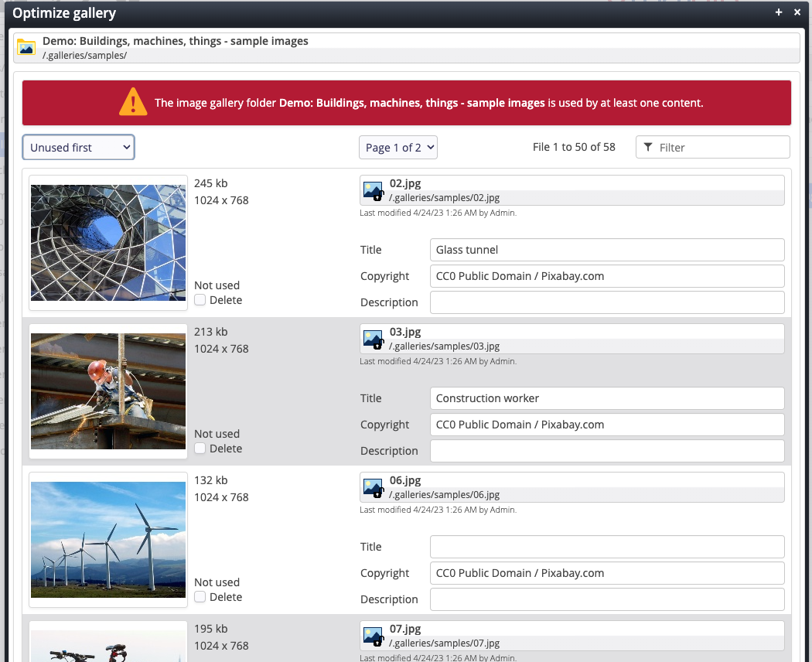
Task: Click the '245 kb' file size text
Action: coord(211,183)
